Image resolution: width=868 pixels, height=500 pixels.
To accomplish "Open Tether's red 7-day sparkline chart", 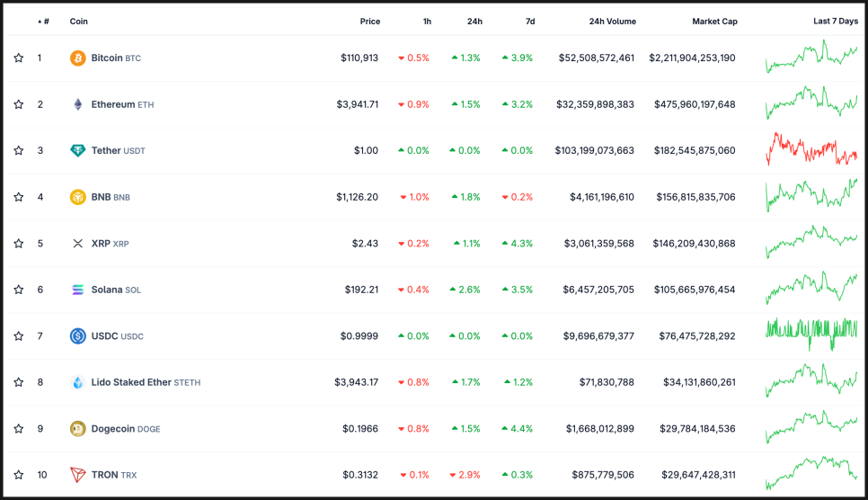I will pos(811,149).
